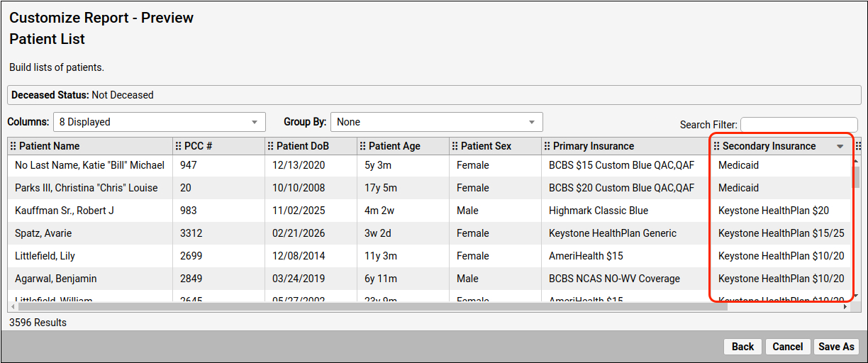Click drag handle icon beside Primary Insurance

[547, 146]
